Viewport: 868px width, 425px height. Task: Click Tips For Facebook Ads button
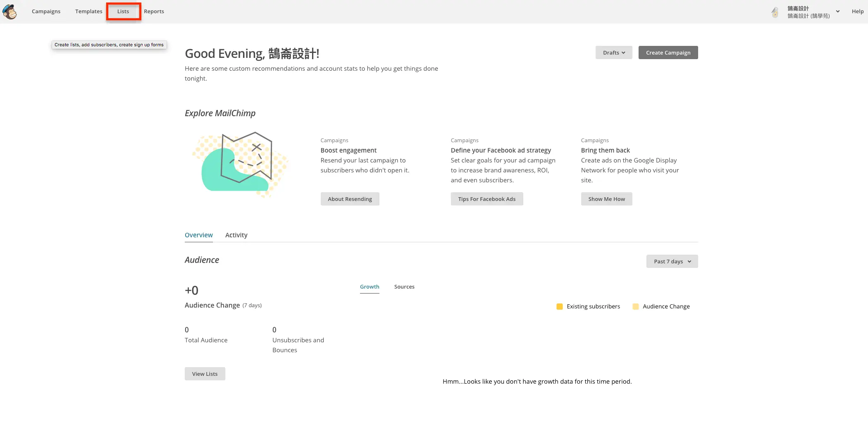487,199
